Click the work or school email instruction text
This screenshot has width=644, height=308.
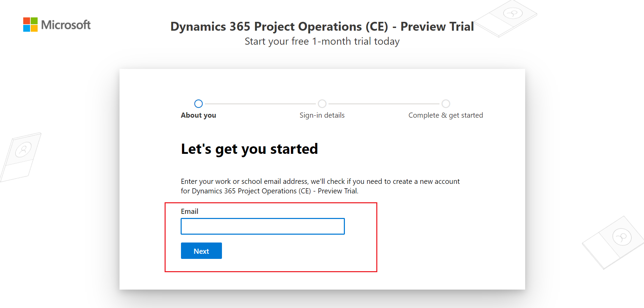(x=320, y=186)
